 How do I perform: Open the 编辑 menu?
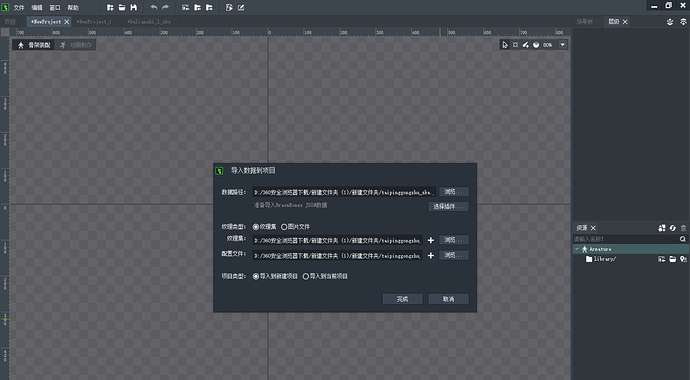37,7
